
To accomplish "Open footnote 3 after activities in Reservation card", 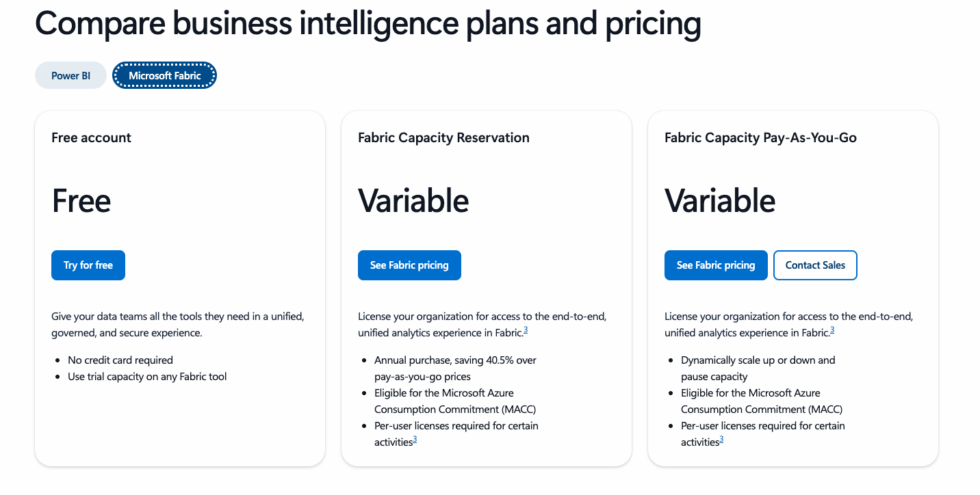I will point(416,439).
